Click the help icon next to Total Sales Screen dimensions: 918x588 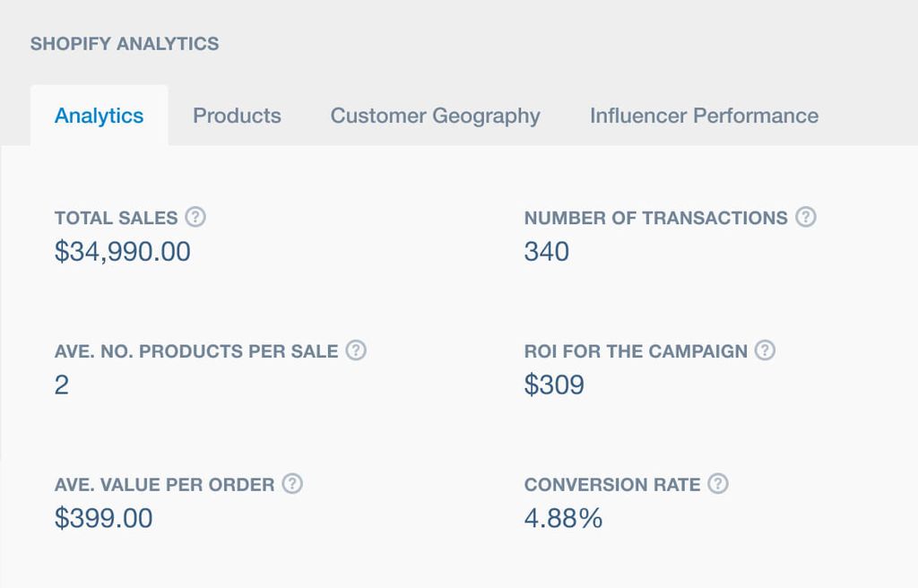(195, 217)
